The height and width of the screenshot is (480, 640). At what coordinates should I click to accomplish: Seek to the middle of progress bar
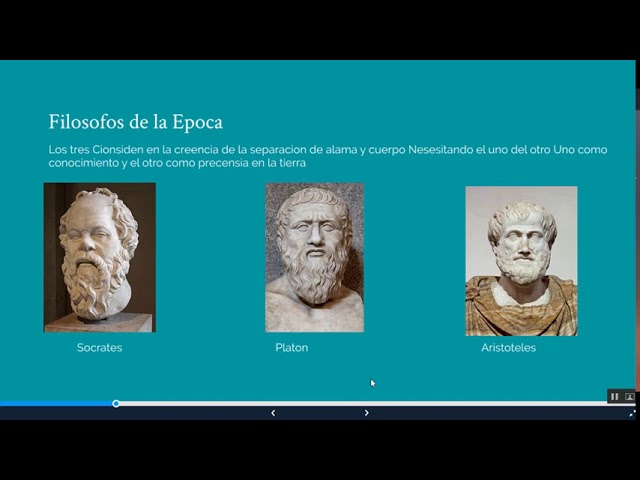point(318,404)
